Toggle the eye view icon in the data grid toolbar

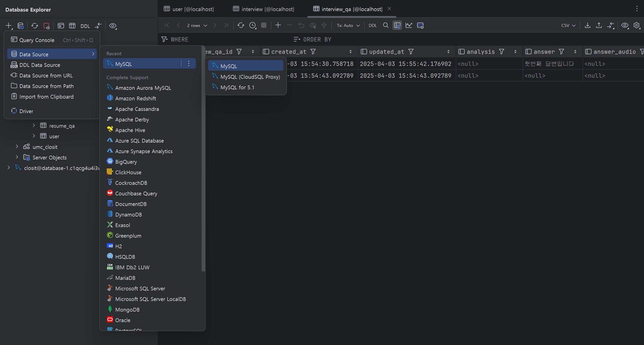625,25
